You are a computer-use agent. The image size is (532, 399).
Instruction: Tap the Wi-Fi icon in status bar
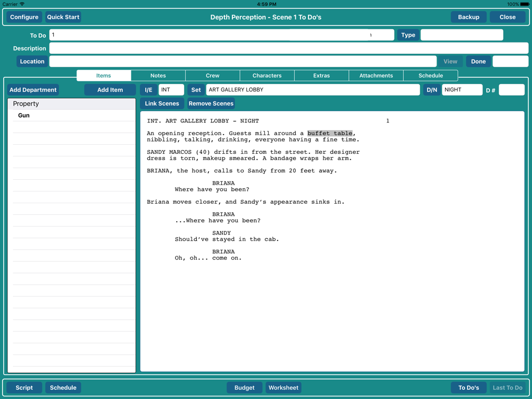point(22,4)
